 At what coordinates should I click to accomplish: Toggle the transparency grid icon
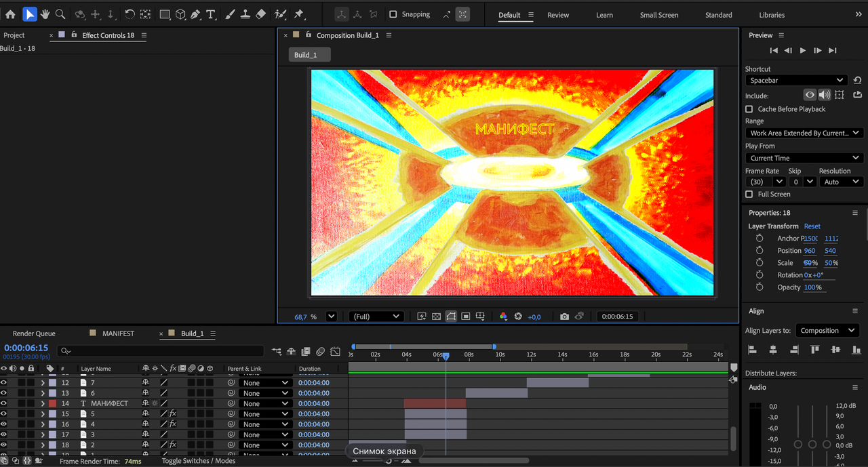(436, 317)
